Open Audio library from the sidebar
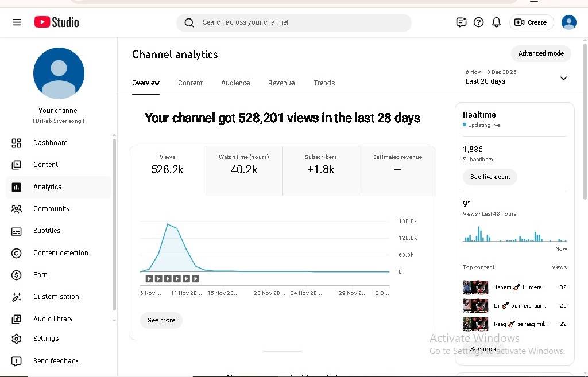Screen dimensions: 588x377 point(53,319)
